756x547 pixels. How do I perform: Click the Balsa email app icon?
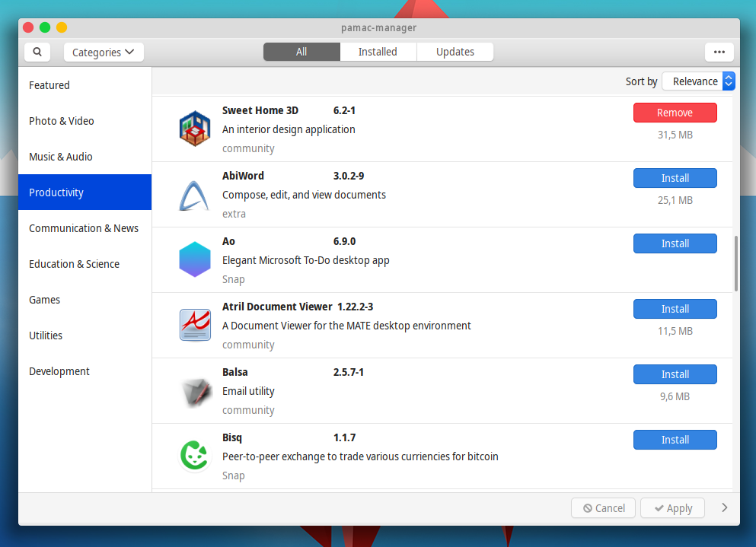click(196, 391)
